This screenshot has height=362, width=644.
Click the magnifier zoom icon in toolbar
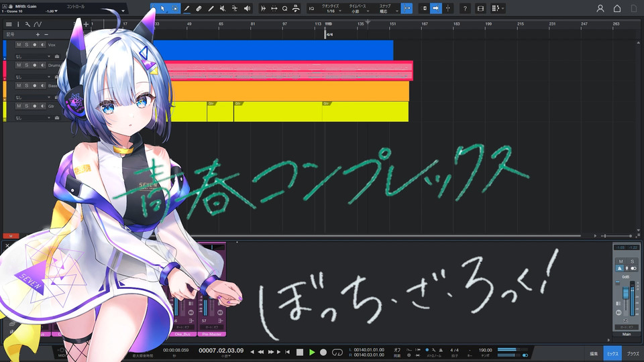point(284,8)
